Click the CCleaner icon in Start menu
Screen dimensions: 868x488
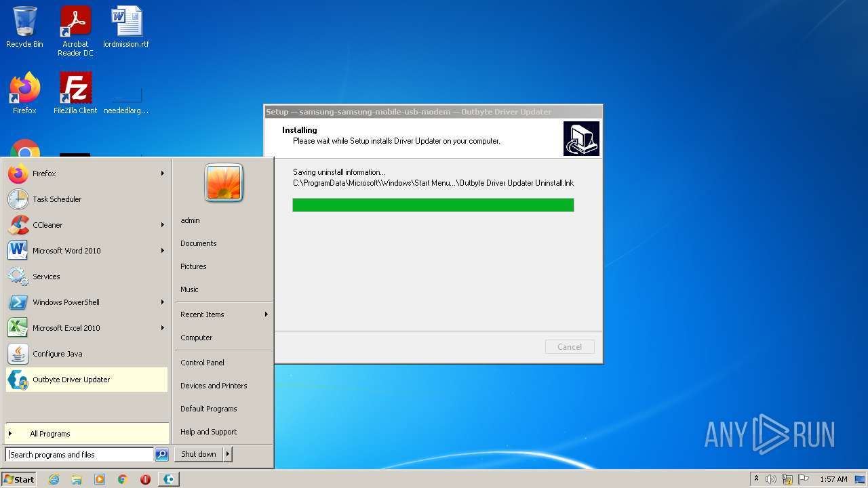tap(18, 225)
